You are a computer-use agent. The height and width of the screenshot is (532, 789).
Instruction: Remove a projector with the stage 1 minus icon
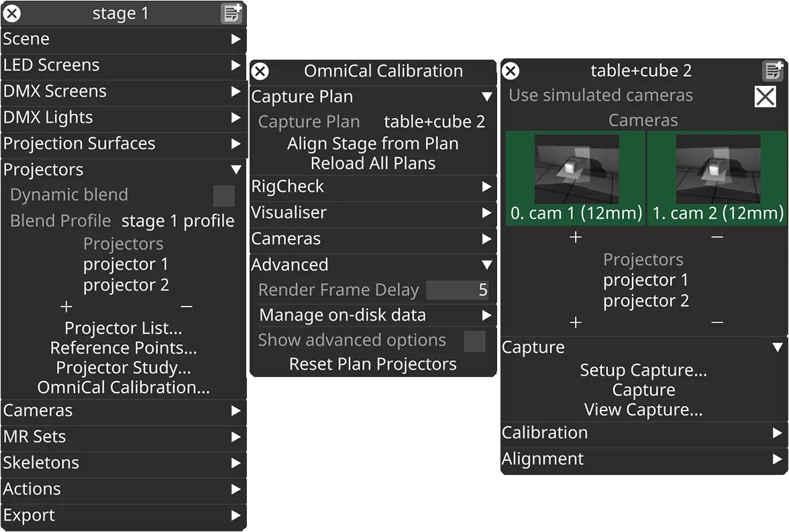[x=187, y=307]
